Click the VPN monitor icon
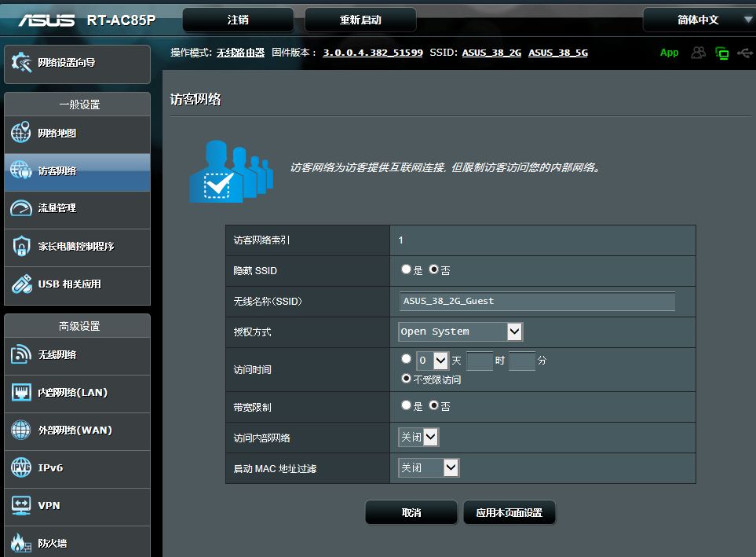This screenshot has width=756, height=557. (x=21, y=505)
